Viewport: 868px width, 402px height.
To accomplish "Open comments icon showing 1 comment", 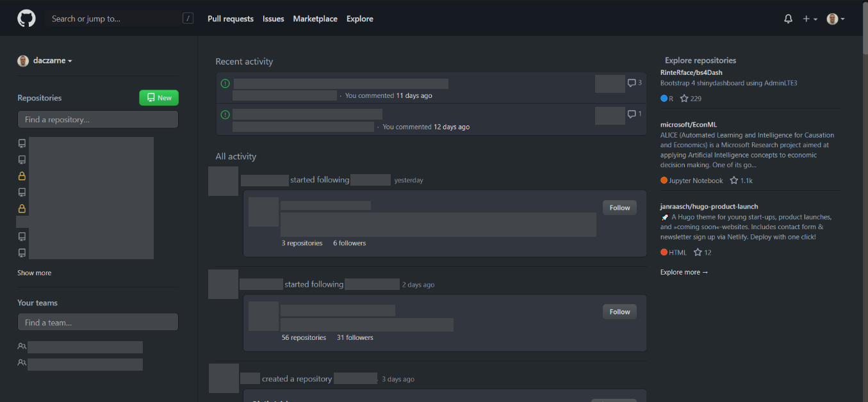I will [x=632, y=114].
